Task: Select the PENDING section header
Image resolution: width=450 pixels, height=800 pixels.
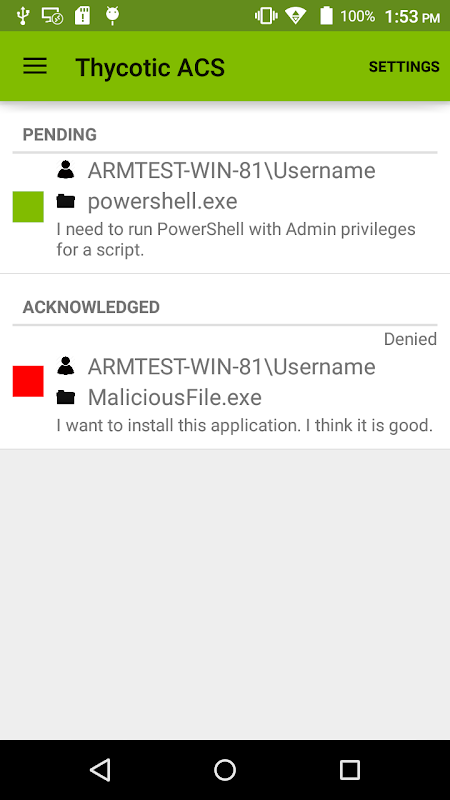Action: point(60,135)
